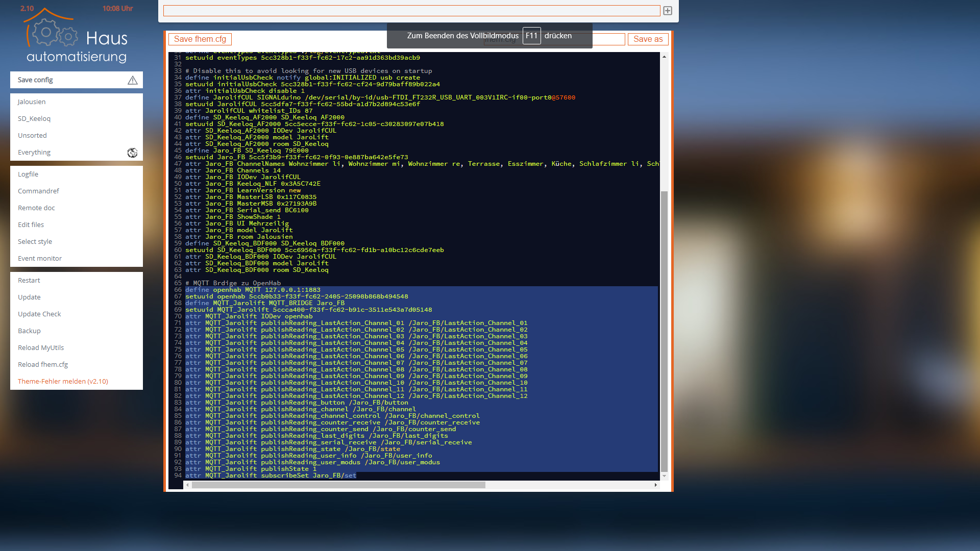Click the vertical scrollbar thumb of editor

[x=664, y=332]
